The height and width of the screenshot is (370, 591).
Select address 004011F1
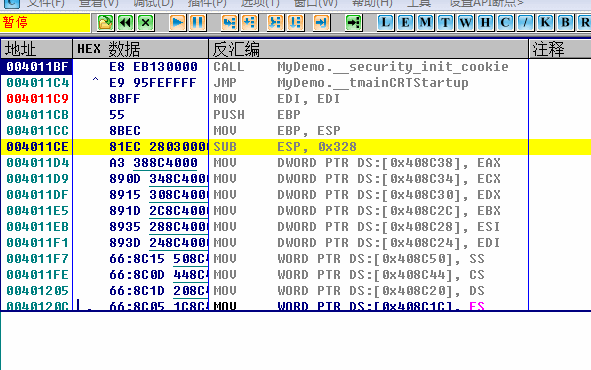[x=37, y=243]
